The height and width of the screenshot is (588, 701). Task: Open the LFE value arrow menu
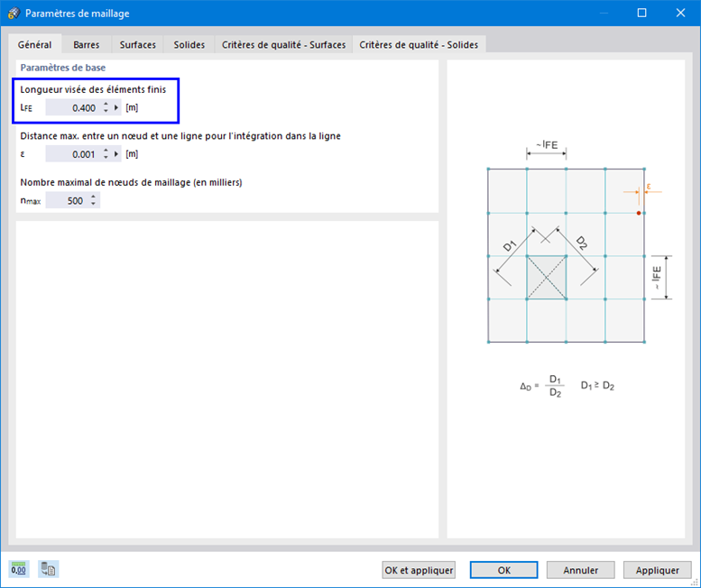point(116,107)
